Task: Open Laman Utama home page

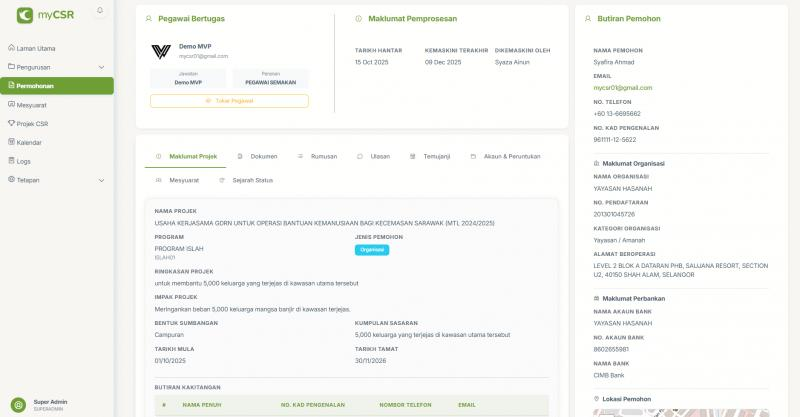Action: click(35, 48)
